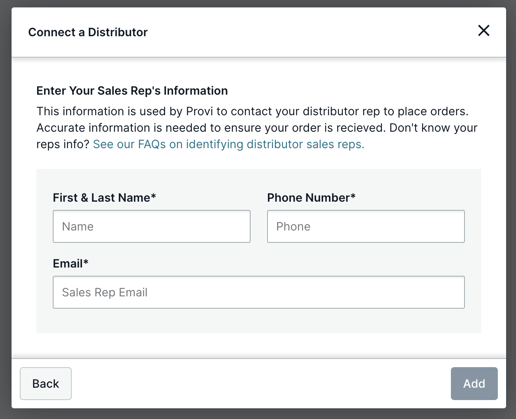Open the FAQs on identifying distributor sales reps
The image size is (516, 419).
coord(228,144)
